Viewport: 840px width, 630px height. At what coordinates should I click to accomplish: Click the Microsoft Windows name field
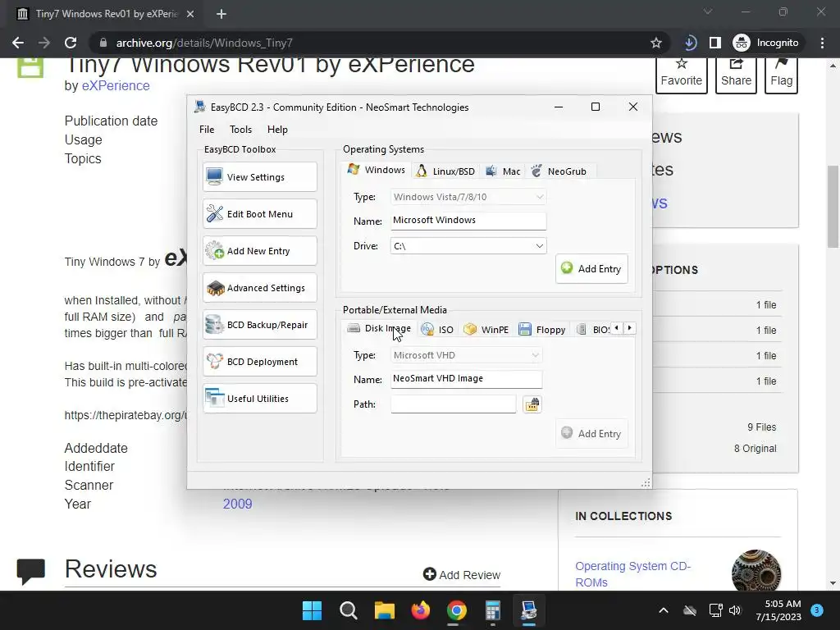(468, 221)
